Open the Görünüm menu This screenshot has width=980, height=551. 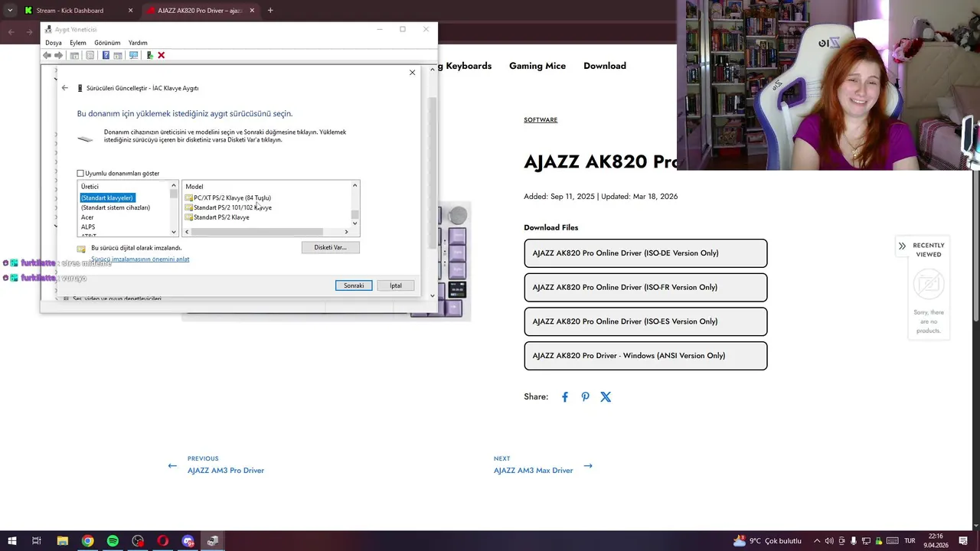point(107,43)
